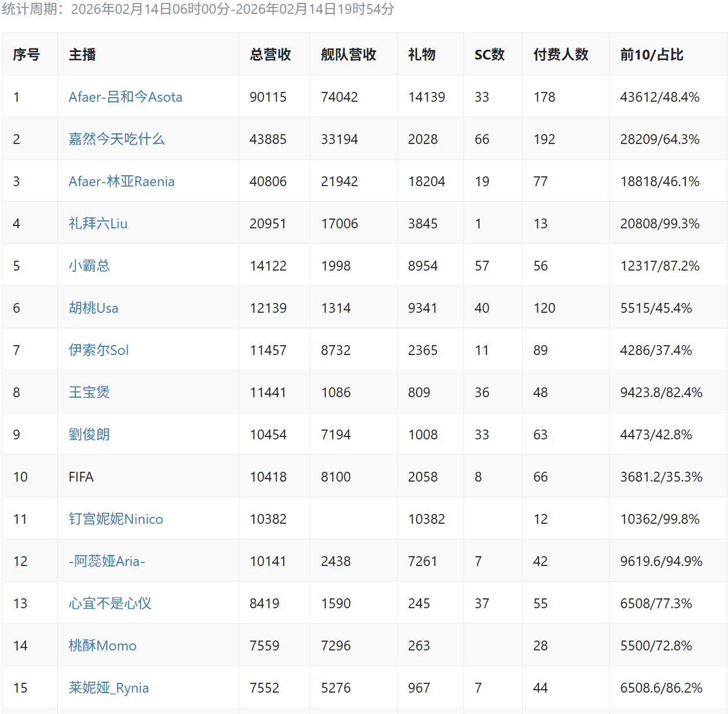This screenshot has height=714, width=728.
Task: Click the 劉俊朗 streamer link
Action: point(89,435)
